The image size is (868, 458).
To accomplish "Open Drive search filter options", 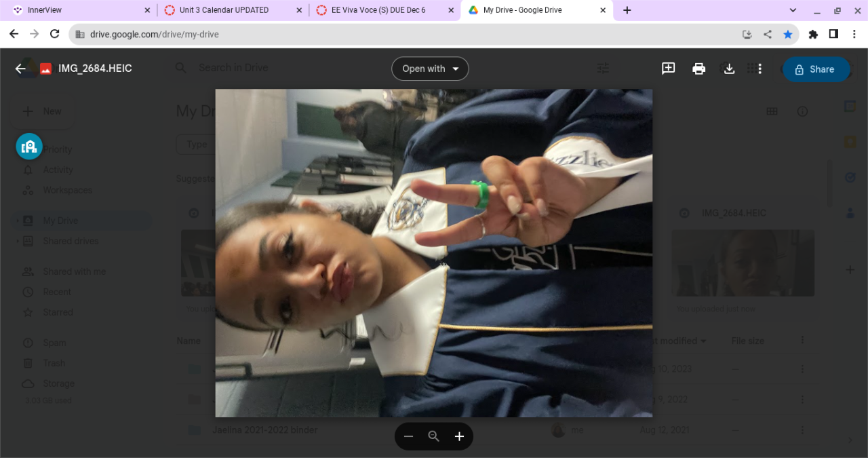I will pyautogui.click(x=603, y=68).
